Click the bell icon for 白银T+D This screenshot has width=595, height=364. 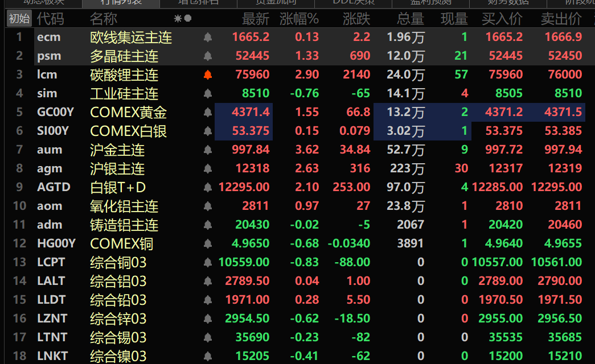click(208, 187)
